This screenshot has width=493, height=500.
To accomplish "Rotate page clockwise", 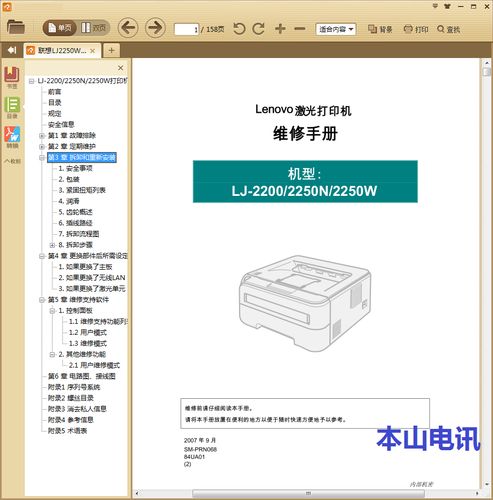I will 258,29.
